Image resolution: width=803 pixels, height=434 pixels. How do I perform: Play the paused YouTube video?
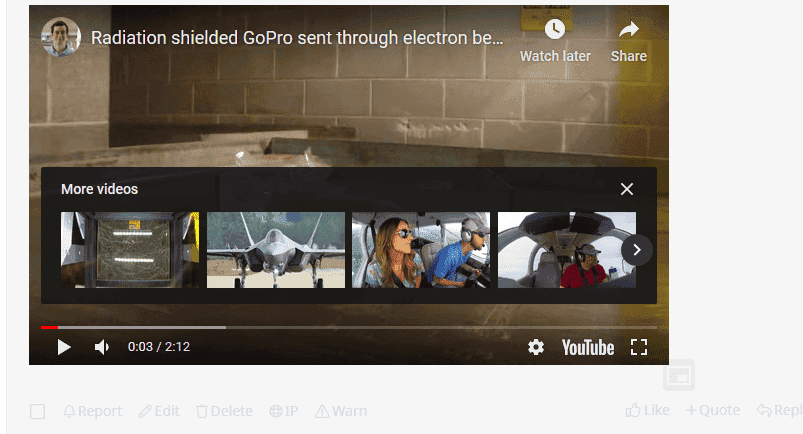pyautogui.click(x=64, y=347)
